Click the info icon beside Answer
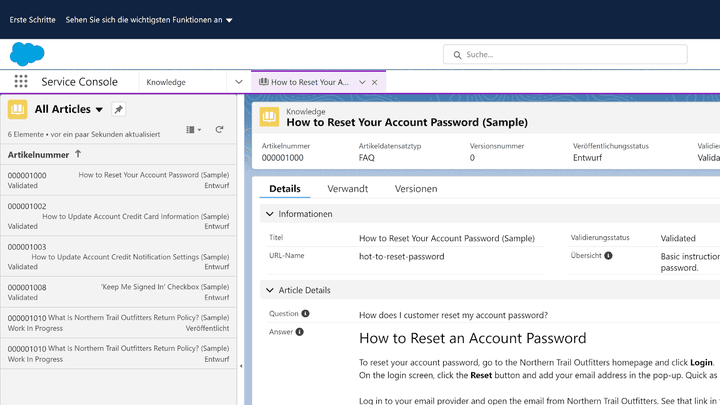This screenshot has width=720, height=405. click(x=300, y=332)
